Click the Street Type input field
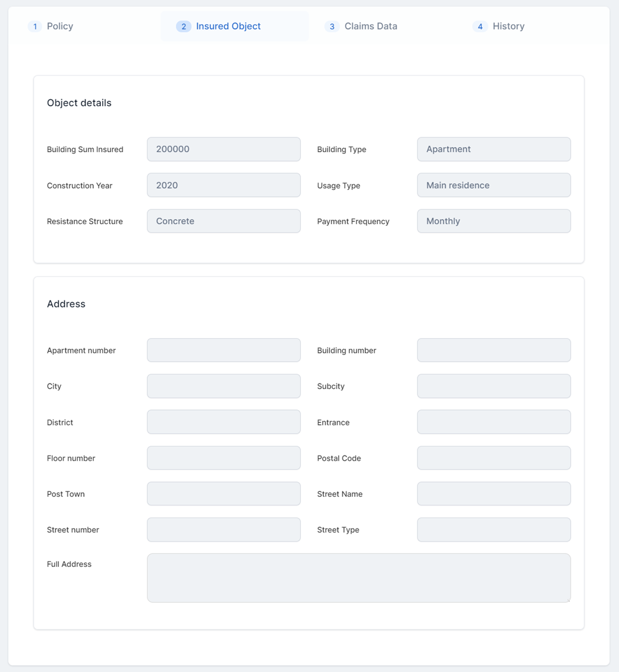The image size is (619, 672). pos(493,530)
